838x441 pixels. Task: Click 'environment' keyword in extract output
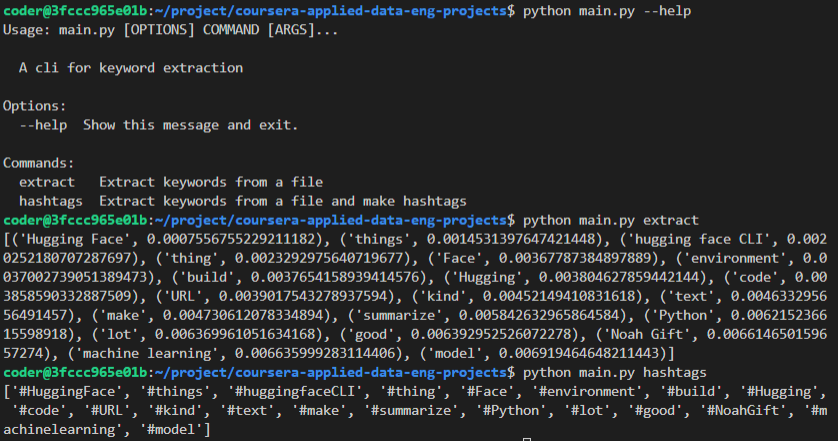[x=735, y=259]
